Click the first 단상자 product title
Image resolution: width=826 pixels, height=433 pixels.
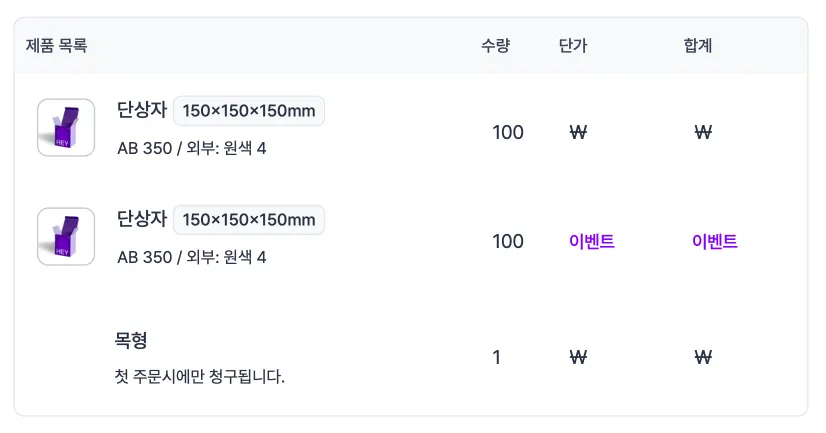(x=142, y=110)
